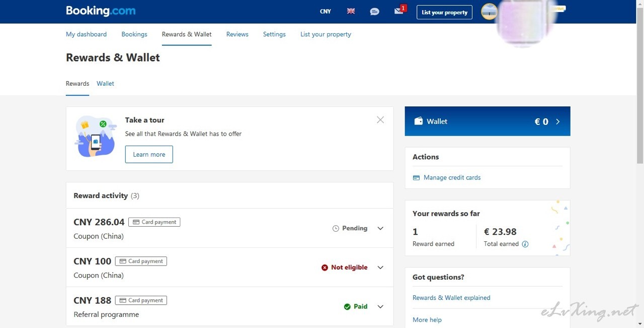Image resolution: width=644 pixels, height=328 pixels.
Task: Open the Reviews tab
Action: [x=237, y=34]
